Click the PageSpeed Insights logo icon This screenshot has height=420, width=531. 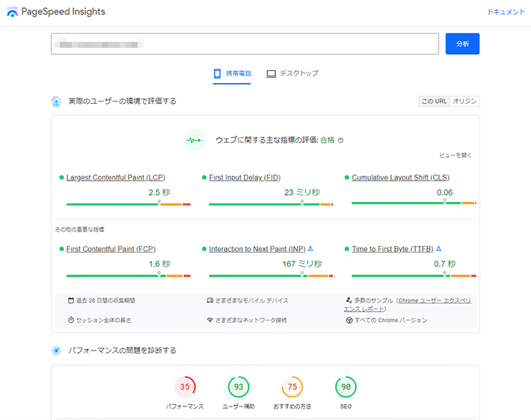[x=12, y=12]
